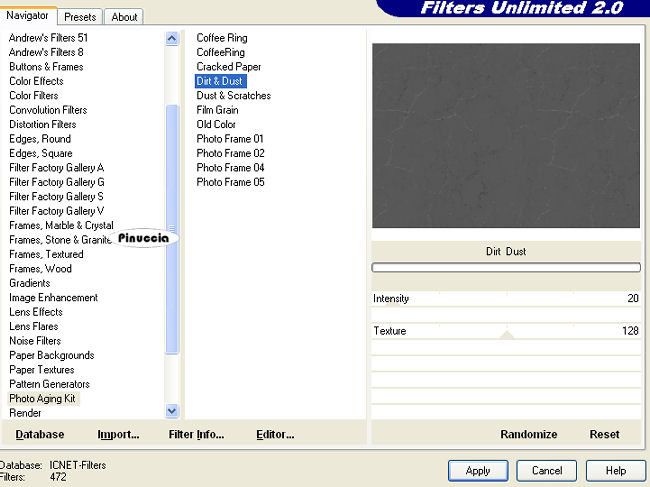Viewport: 650px width, 487px height.
Task: Click the Dirt Dust preview image
Action: (506, 136)
